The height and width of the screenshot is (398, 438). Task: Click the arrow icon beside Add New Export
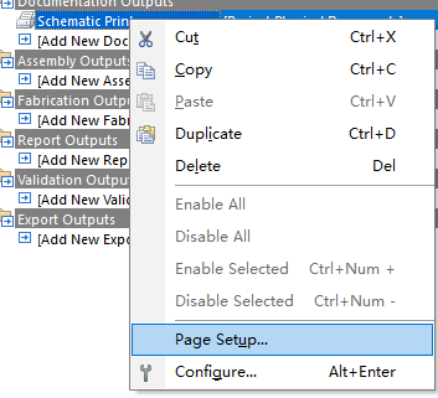[x=25, y=238]
